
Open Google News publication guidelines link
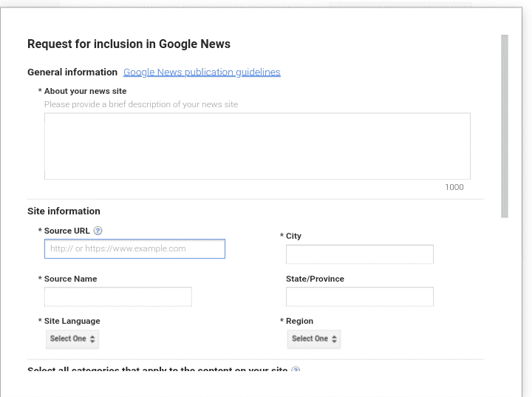click(x=202, y=72)
